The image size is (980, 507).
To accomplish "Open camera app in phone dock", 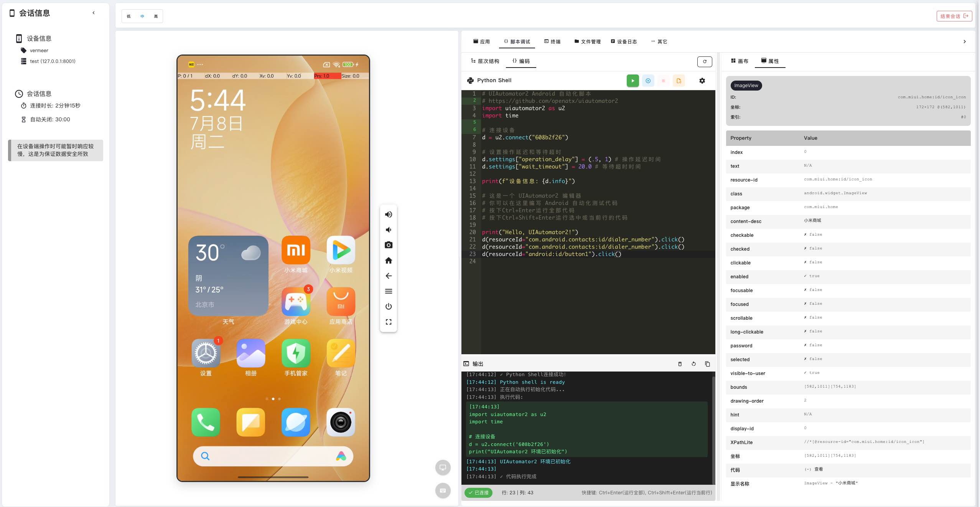I will click(341, 422).
